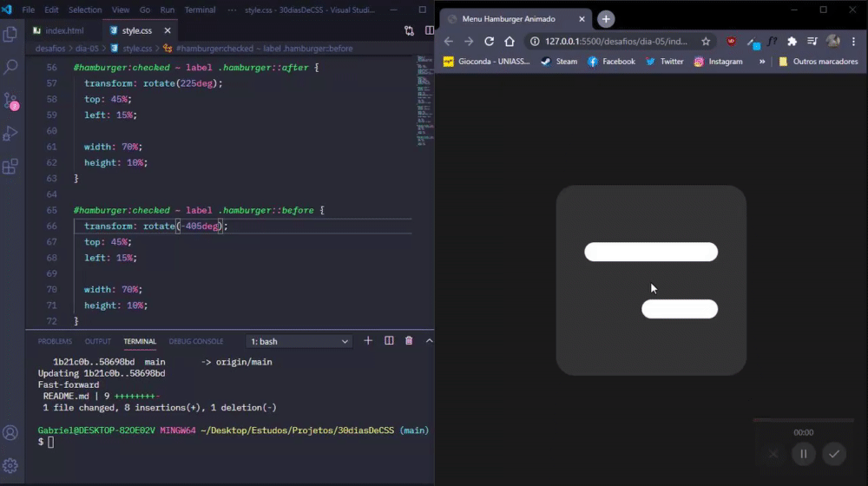Open the Extensions puzzle icon in Chrome
The height and width of the screenshot is (486, 868).
[792, 42]
